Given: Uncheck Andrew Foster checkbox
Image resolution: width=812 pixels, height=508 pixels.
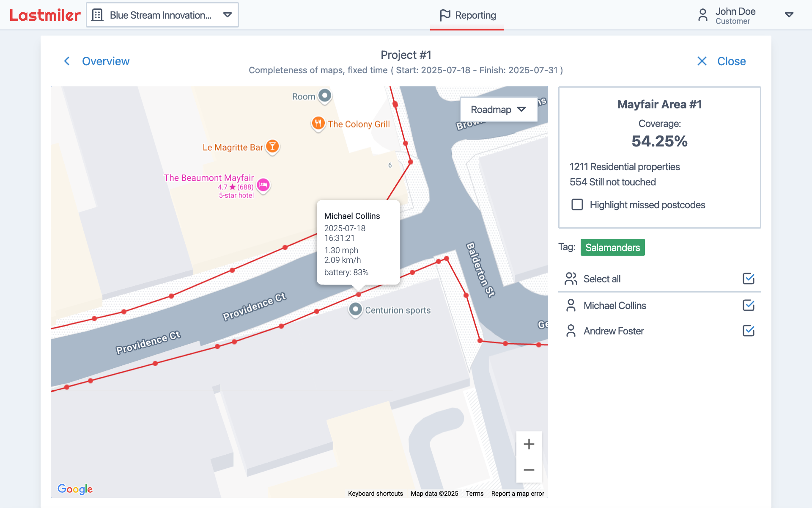Looking at the screenshot, I should click(x=748, y=331).
